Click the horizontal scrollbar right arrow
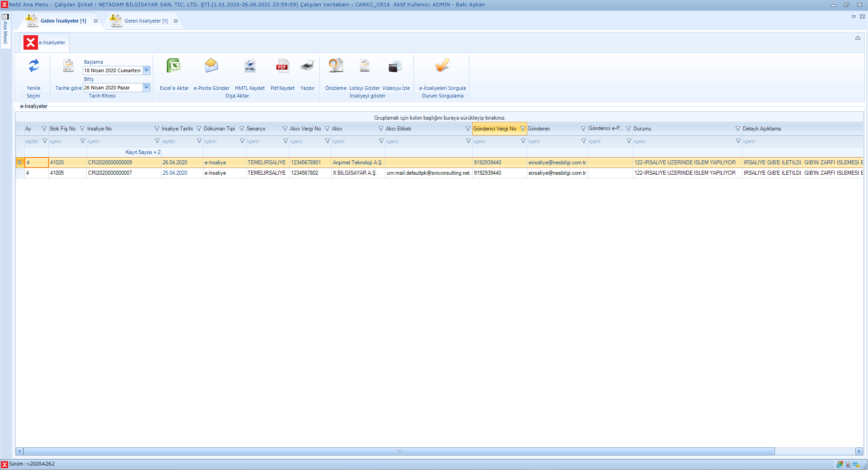This screenshot has height=470, width=868. pos(859,451)
